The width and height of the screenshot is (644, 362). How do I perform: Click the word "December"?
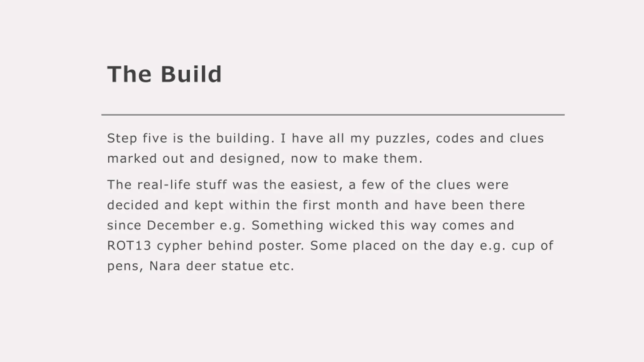181,225
